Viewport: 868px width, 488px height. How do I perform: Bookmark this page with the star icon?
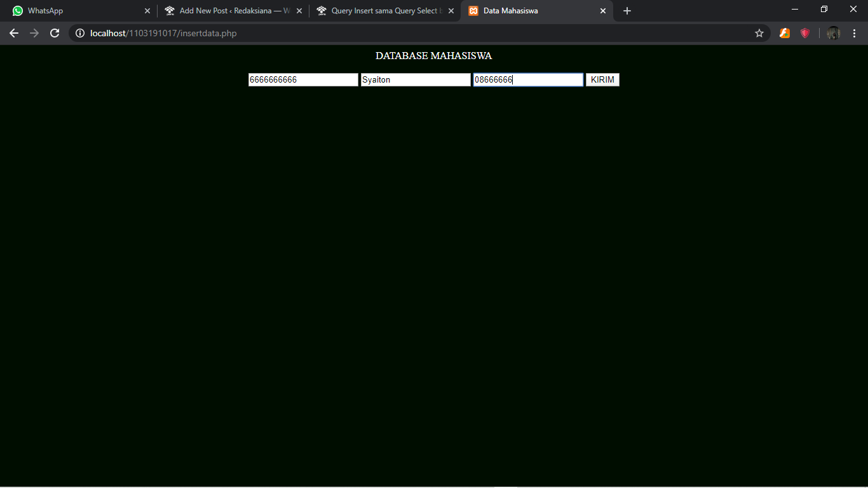click(759, 33)
